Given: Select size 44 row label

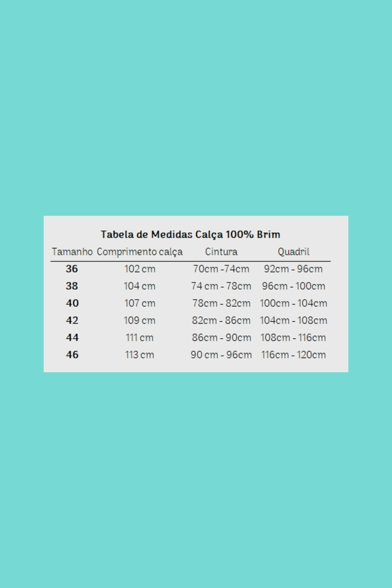Looking at the screenshot, I should (x=72, y=337).
